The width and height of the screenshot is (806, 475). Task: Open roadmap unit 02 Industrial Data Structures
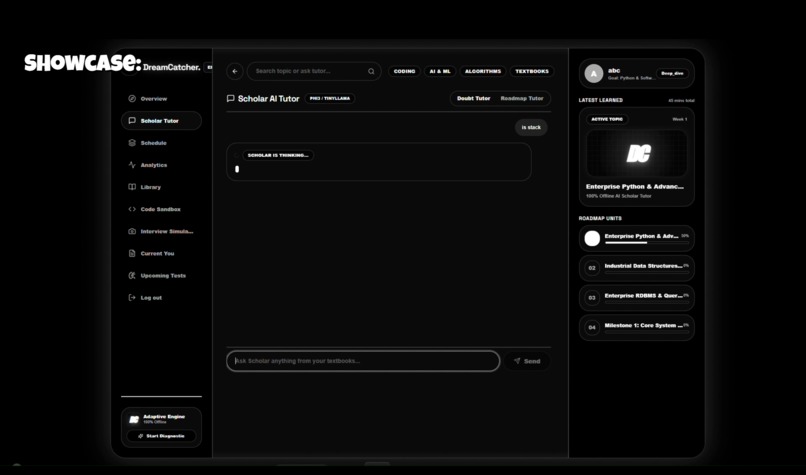(637, 268)
